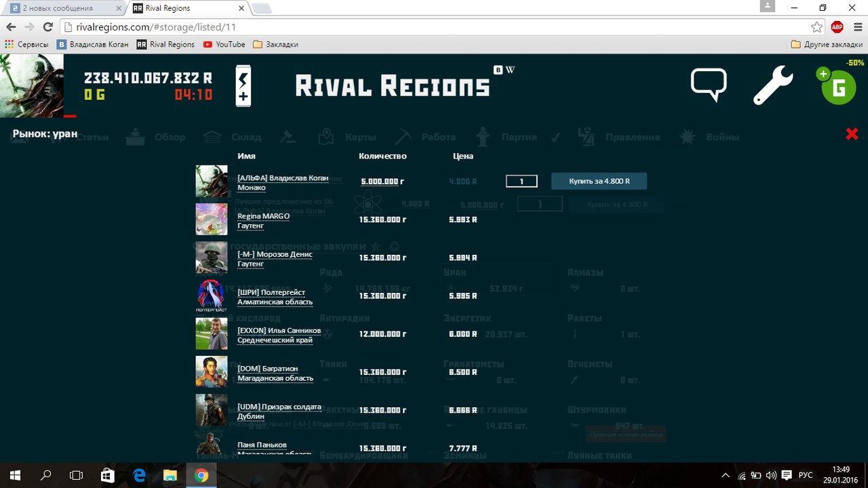
Task: Open a new browser tab
Action: coord(262,8)
